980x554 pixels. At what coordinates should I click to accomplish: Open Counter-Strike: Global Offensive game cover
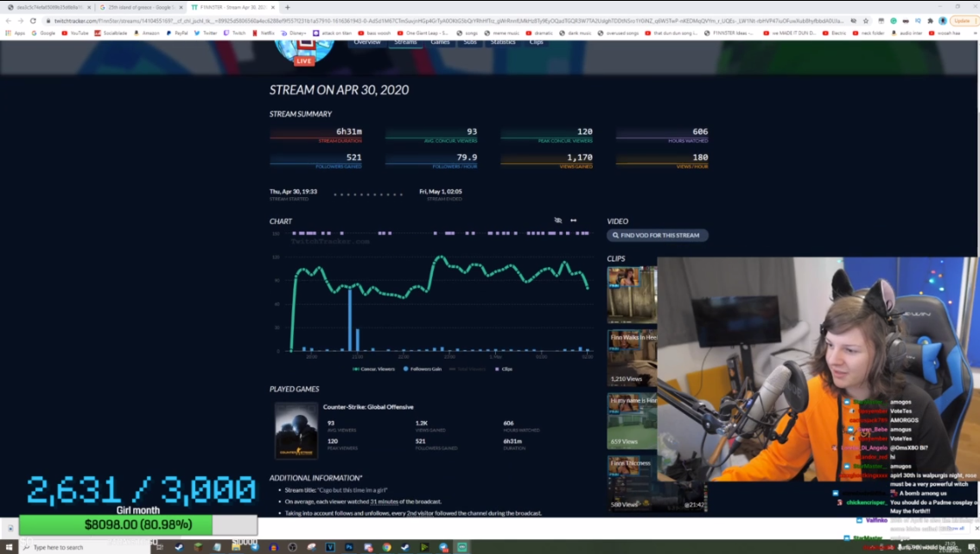[296, 430]
